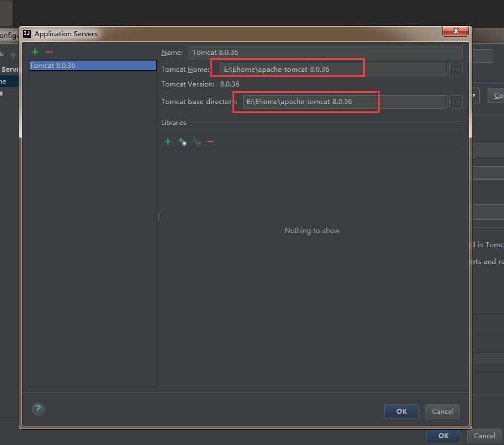This screenshot has width=504, height=445.
Task: Select Tomcat 8.0.36 in server list
Action: [x=93, y=65]
